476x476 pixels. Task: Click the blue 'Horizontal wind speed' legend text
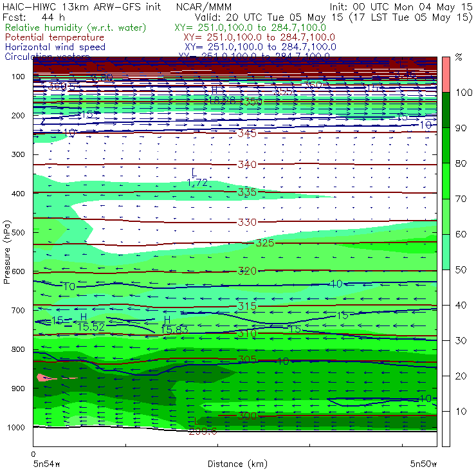(x=55, y=47)
